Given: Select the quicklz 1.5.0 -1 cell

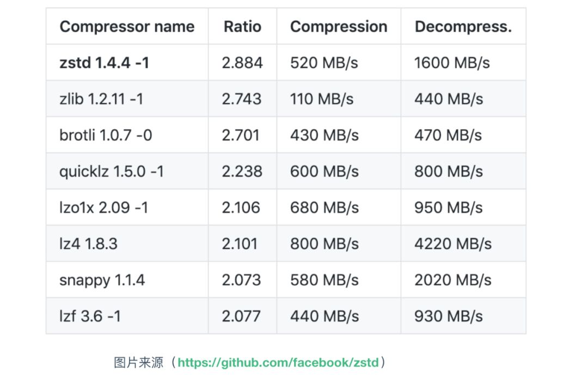Looking at the screenshot, I should point(112,172).
